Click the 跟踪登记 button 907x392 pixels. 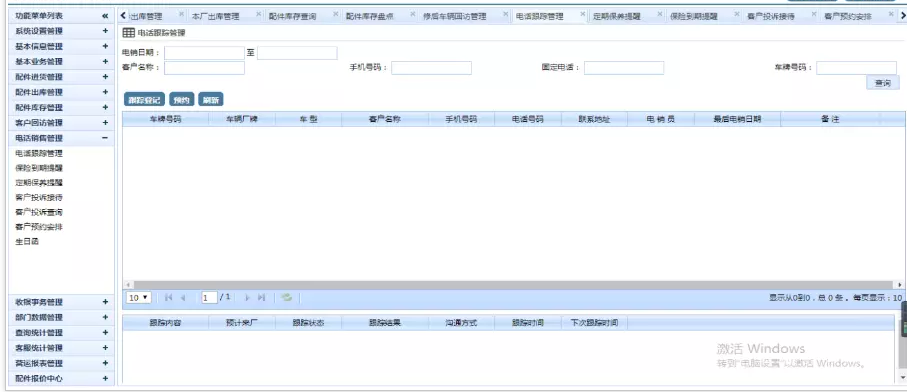click(x=145, y=99)
